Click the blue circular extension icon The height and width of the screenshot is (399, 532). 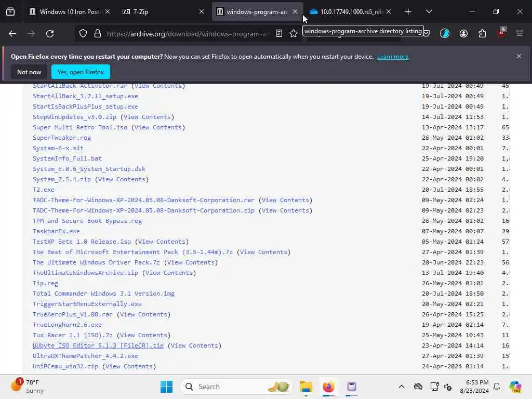pos(445,34)
